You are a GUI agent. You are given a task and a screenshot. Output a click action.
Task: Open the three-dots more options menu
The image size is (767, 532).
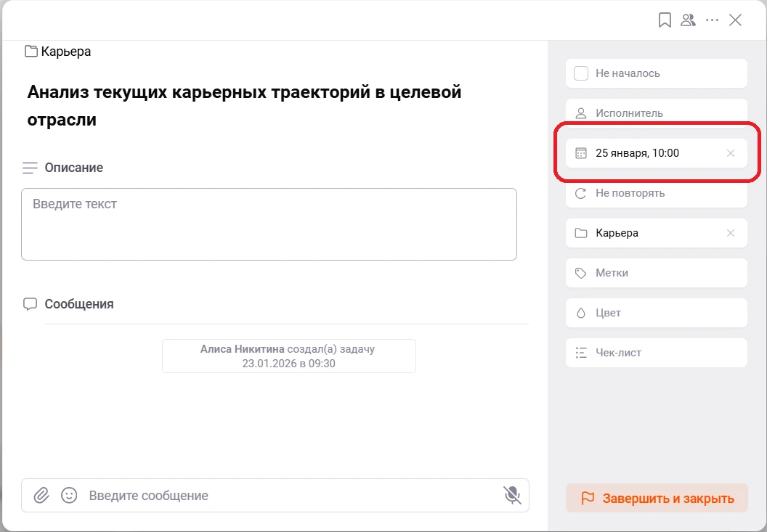[x=712, y=20]
